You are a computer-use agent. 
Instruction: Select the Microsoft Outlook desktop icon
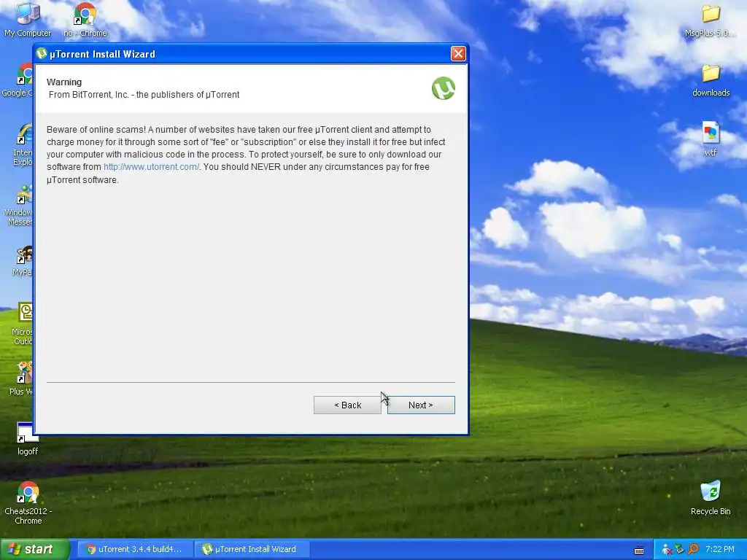pos(23,324)
